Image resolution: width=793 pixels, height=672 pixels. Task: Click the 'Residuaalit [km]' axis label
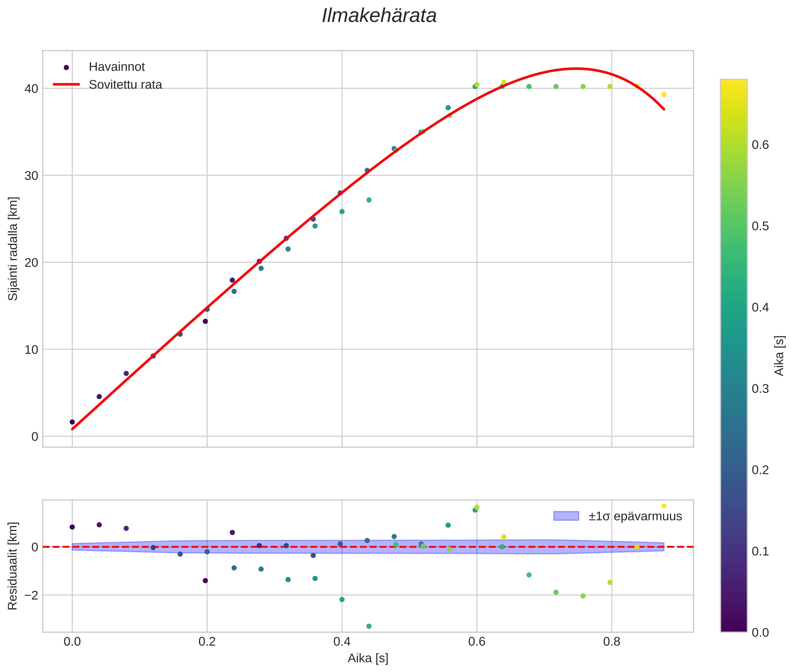tap(13, 566)
